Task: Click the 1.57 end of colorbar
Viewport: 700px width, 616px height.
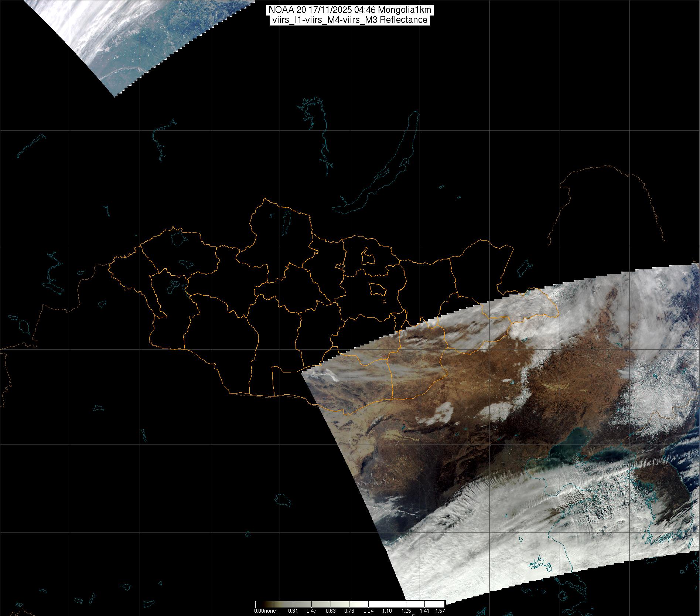Action: point(440,611)
